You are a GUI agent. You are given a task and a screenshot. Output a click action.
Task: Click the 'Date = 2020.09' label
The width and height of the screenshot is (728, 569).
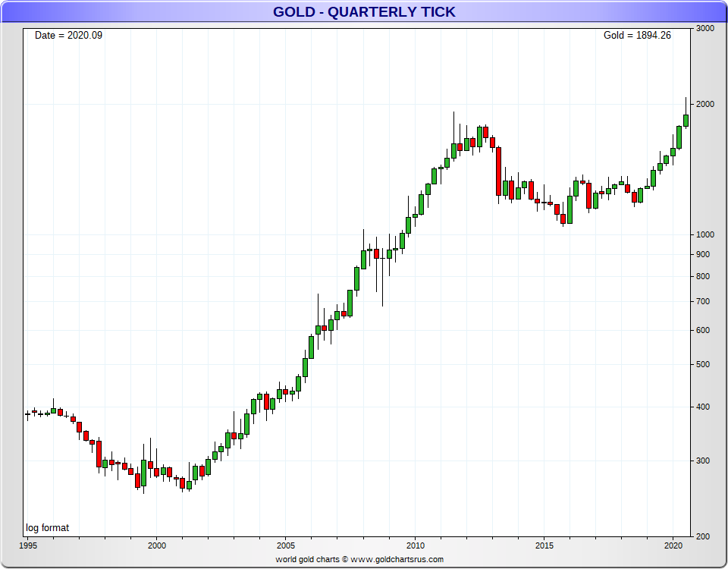click(x=68, y=36)
